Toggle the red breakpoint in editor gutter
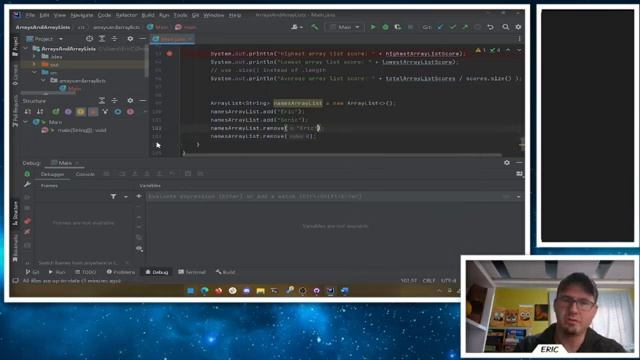This screenshot has width=640, height=360. pyautogui.click(x=169, y=53)
